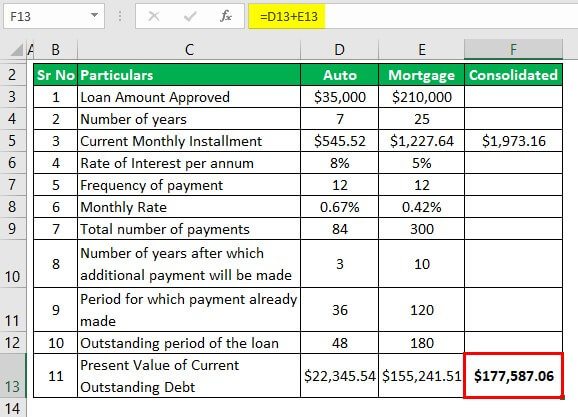Select 'Current Monthly Installment' cell
The height and width of the screenshot is (417, 578).
pyautogui.click(x=189, y=141)
